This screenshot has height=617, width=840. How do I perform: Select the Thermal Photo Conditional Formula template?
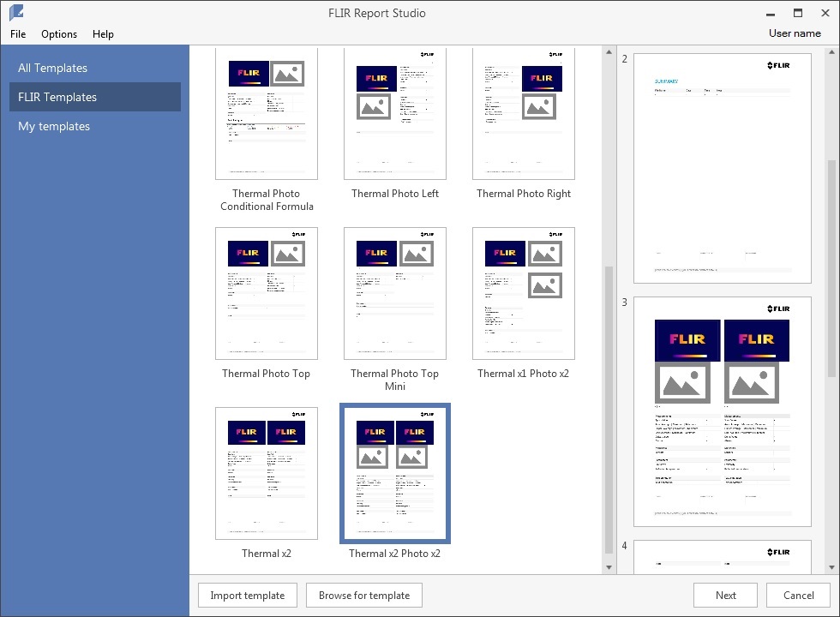[267, 112]
